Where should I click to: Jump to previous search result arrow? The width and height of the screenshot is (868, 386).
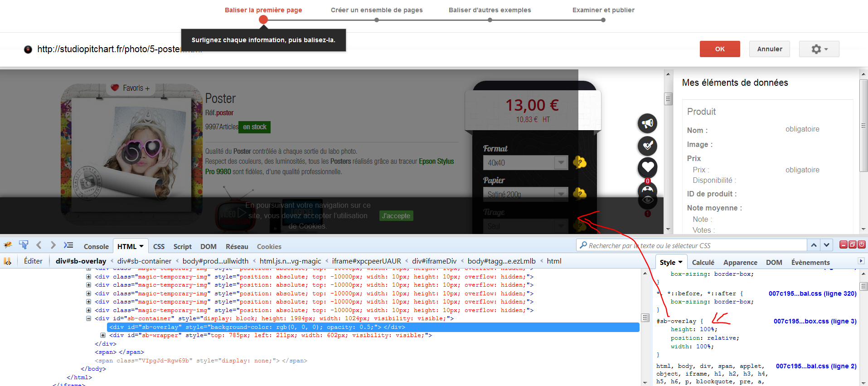click(814, 245)
